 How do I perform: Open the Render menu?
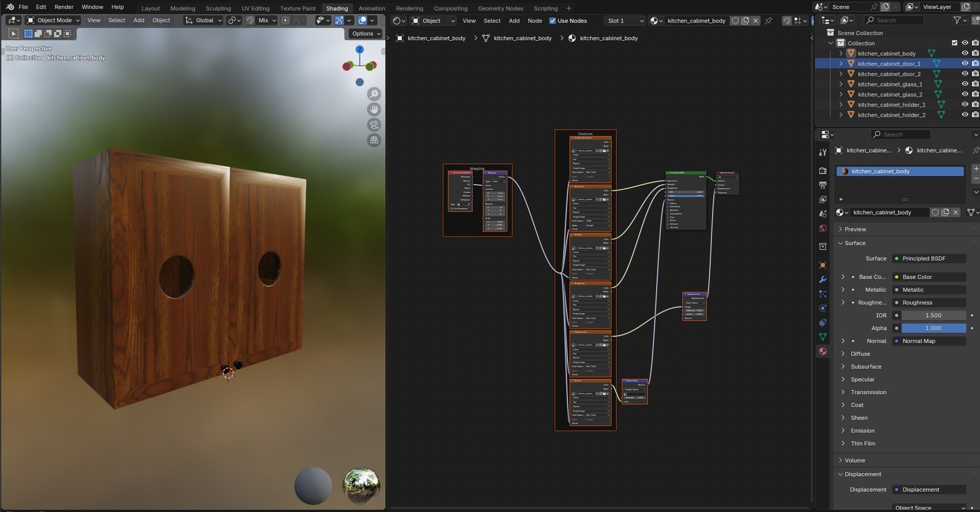click(64, 7)
